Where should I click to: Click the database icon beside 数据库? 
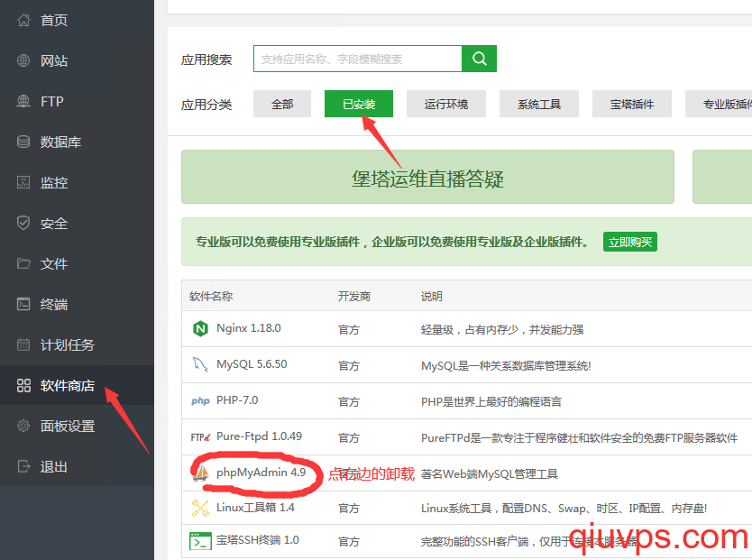point(23,142)
